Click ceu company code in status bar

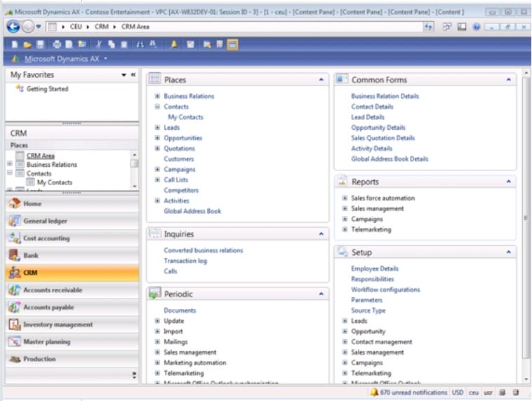(474, 393)
